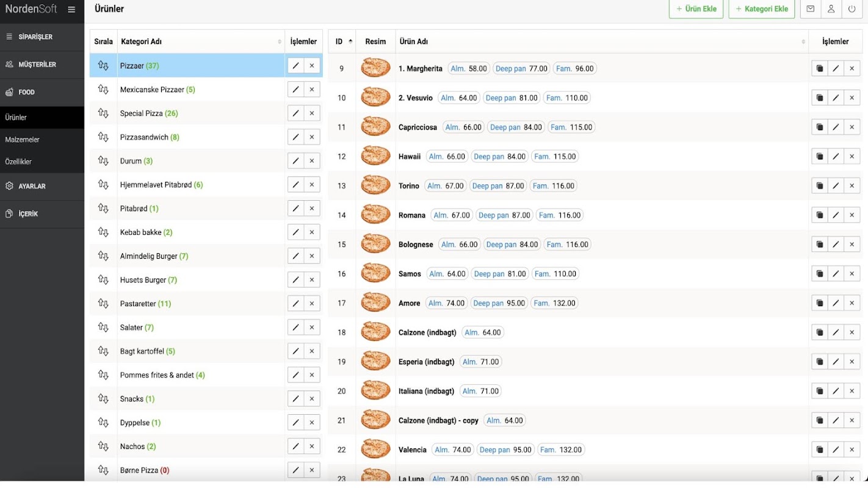Image resolution: width=868 pixels, height=488 pixels.
Task: Open SİPARİŞLER in the sidebar
Action: (x=42, y=37)
